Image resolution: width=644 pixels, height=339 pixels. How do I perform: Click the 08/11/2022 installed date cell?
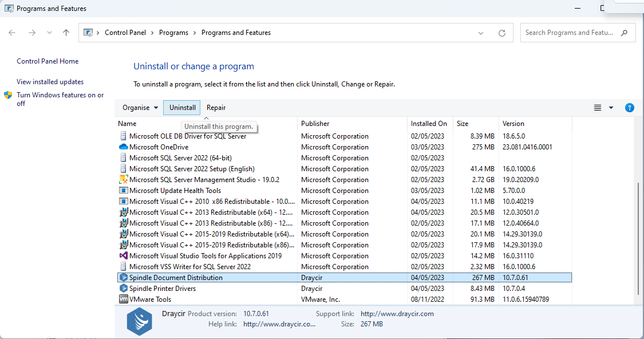point(428,299)
